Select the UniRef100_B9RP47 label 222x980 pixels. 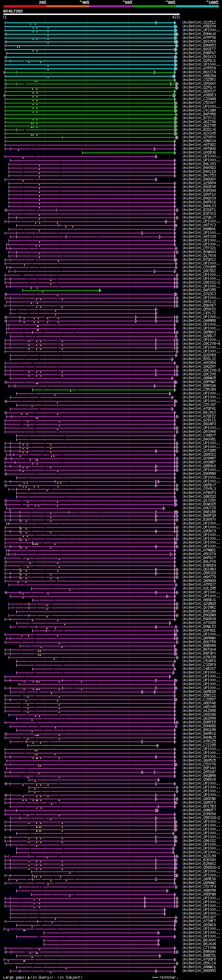point(199,53)
